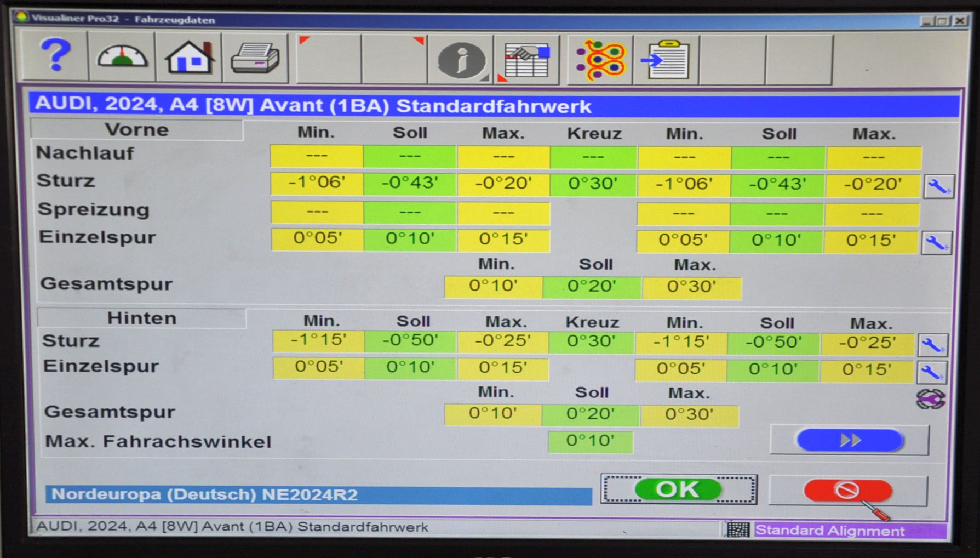980x558 pixels.
Task: Click the Vorne section heading
Action: tap(137, 129)
